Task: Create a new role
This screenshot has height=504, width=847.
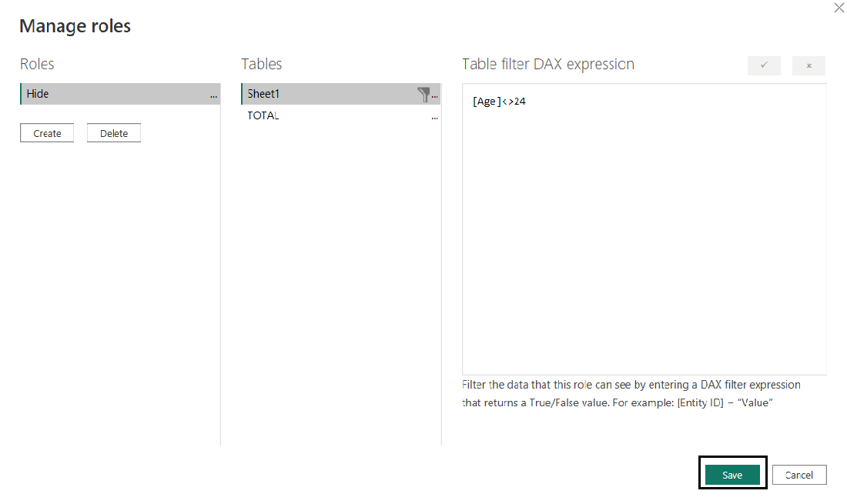Action: 47,133
